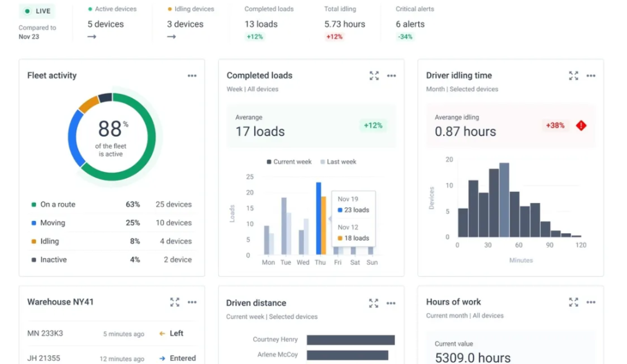Viewport: 627px width, 364px height.
Task: Open the Fleet activity options menu
Action: pyautogui.click(x=192, y=76)
